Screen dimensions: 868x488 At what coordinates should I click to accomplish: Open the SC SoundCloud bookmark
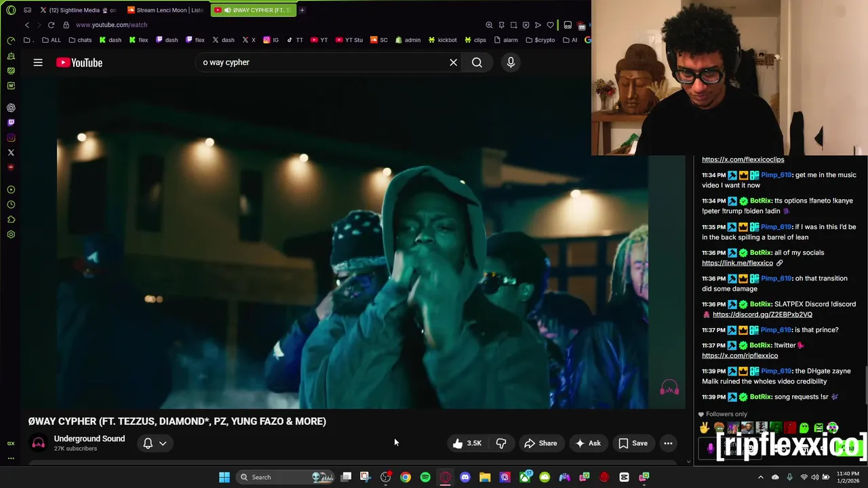(379, 40)
